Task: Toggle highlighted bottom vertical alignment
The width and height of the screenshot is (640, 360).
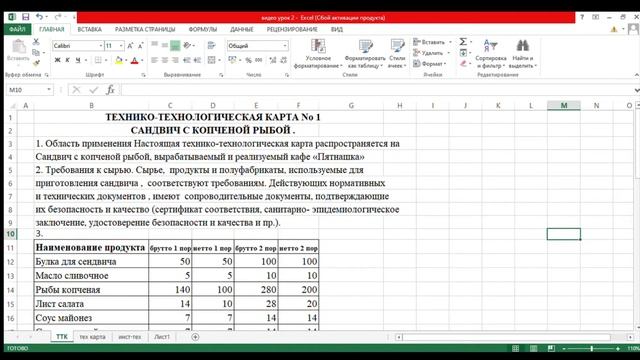Action: tap(175, 45)
